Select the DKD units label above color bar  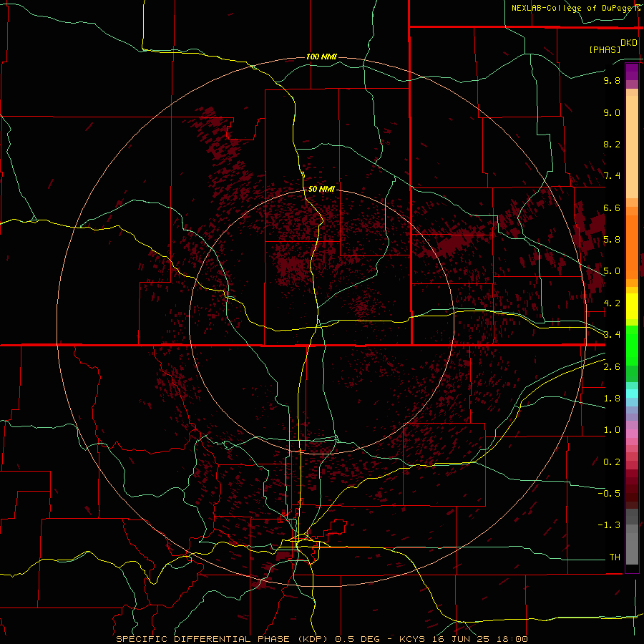[x=629, y=43]
